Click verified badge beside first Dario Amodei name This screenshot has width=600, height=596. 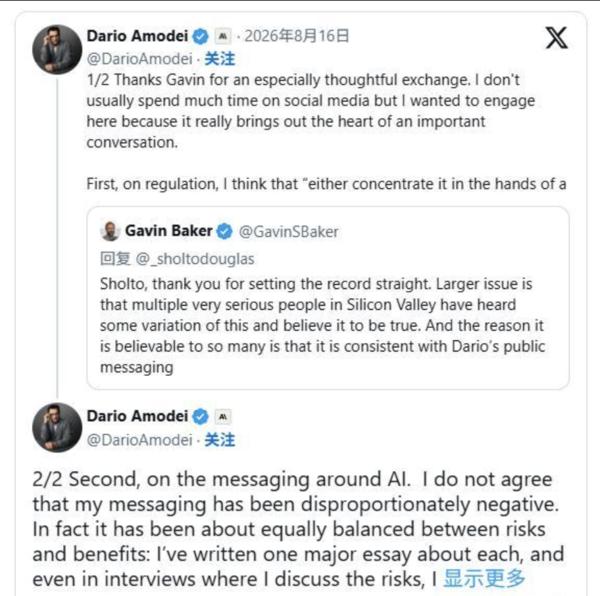point(200,37)
